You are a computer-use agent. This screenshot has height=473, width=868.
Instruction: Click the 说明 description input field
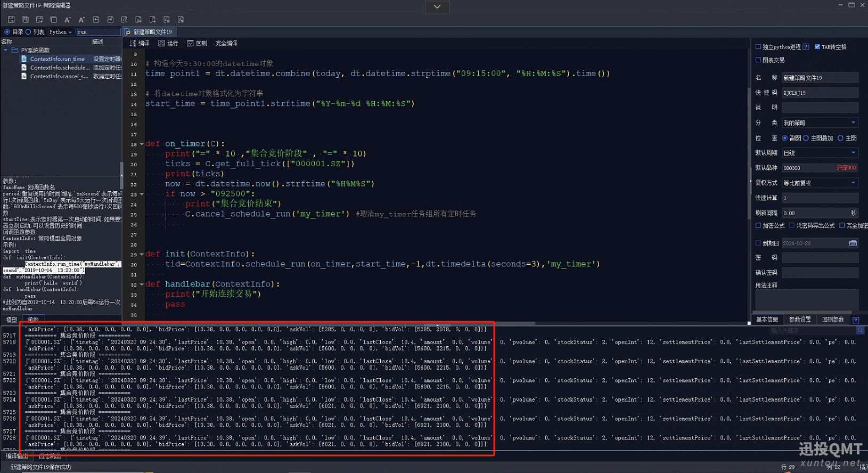pos(820,108)
